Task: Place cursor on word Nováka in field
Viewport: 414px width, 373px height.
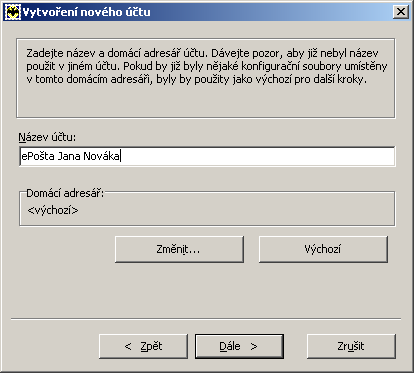Action: click(x=101, y=156)
